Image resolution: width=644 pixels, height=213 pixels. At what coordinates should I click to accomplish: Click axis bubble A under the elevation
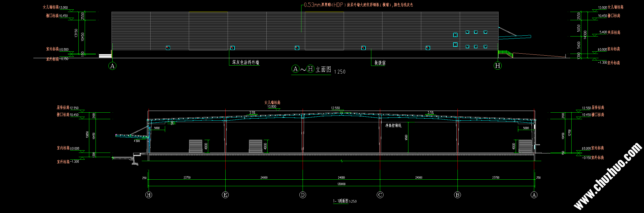pyautogui.click(x=112, y=66)
